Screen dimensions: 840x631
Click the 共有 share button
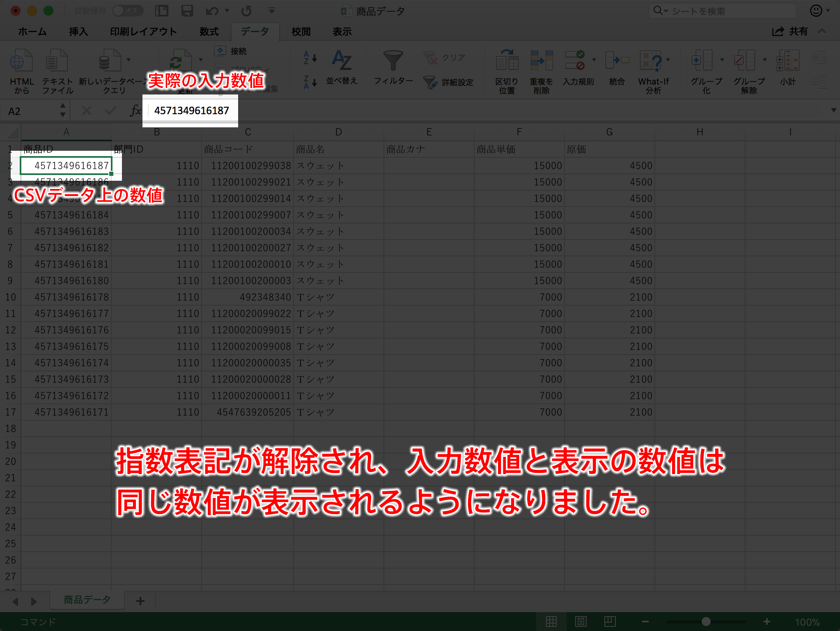pyautogui.click(x=790, y=31)
